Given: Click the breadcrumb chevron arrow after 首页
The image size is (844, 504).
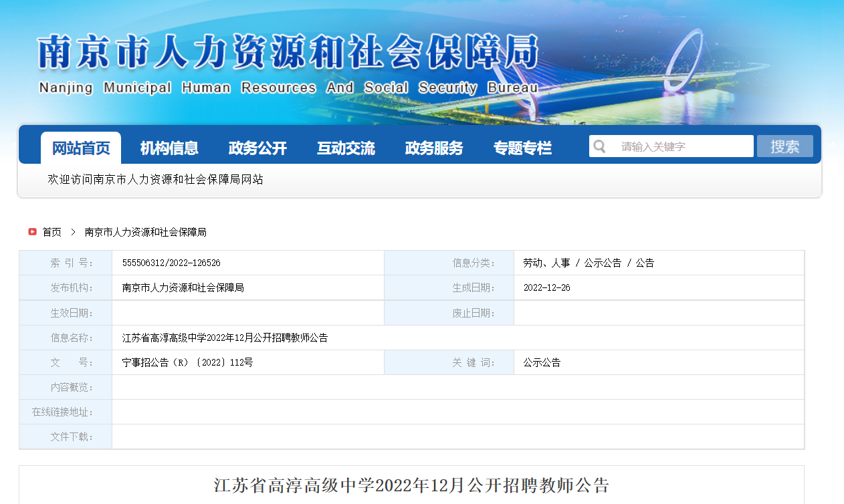Looking at the screenshot, I should click(x=73, y=232).
